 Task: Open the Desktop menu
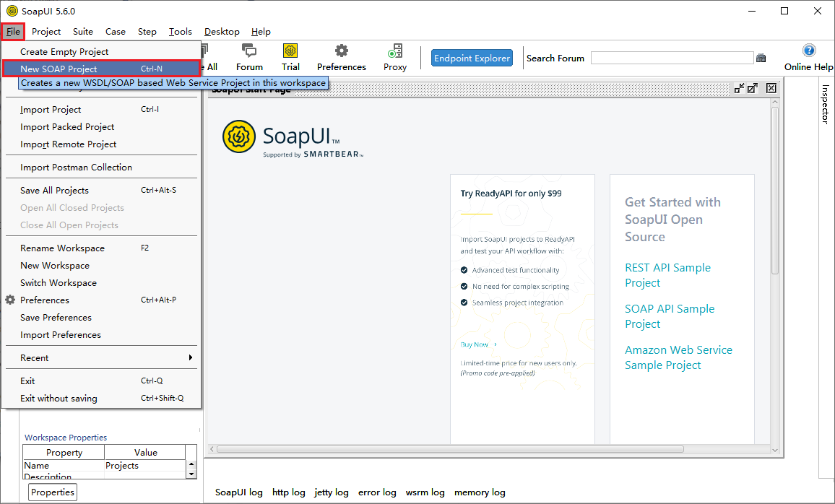(222, 31)
